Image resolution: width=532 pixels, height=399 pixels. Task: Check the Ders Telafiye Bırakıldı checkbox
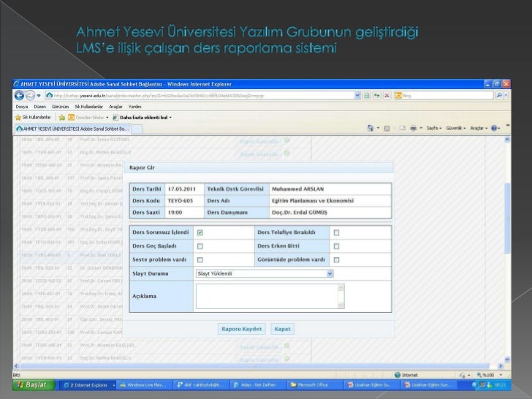tap(336, 232)
